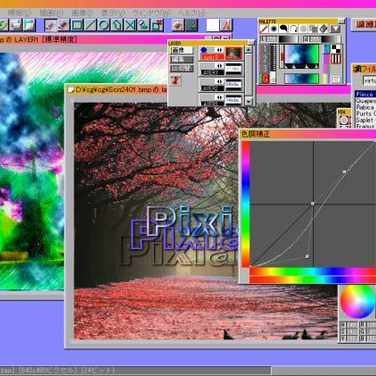The height and width of the screenshot is (376, 376).
Task: Click the red pin icon in Layer panel
Action: click(x=176, y=80)
